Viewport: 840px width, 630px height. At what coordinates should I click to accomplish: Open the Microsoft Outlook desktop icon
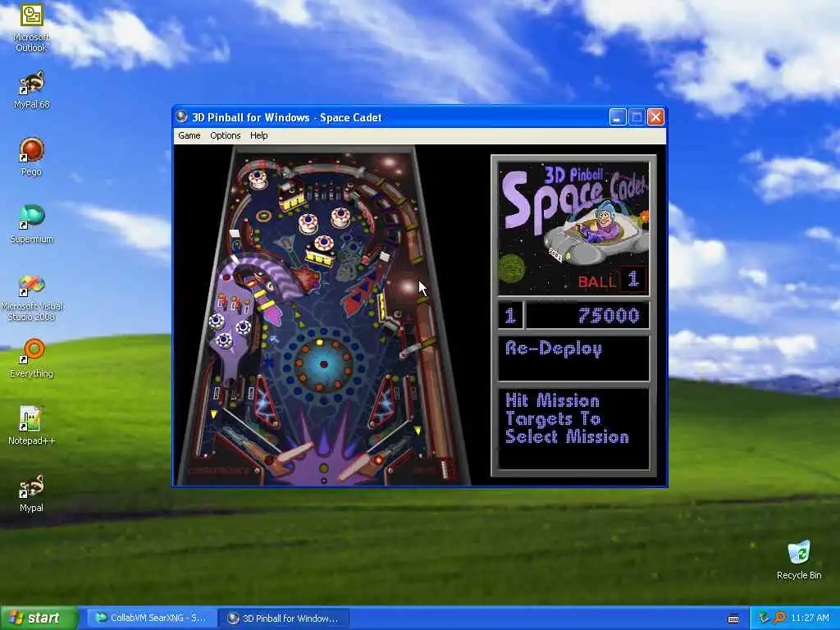pos(31,27)
